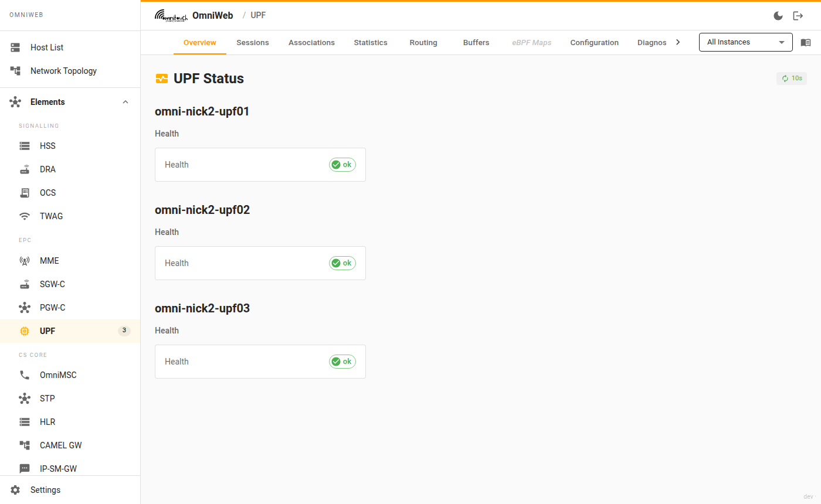Navigate to DRA element
This screenshot has height=504, width=821.
click(70, 169)
